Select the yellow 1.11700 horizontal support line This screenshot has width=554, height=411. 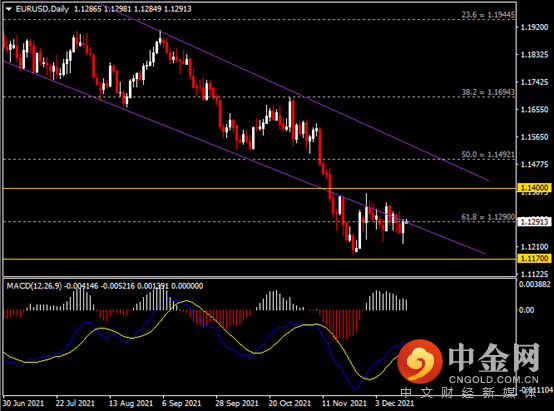(259, 259)
